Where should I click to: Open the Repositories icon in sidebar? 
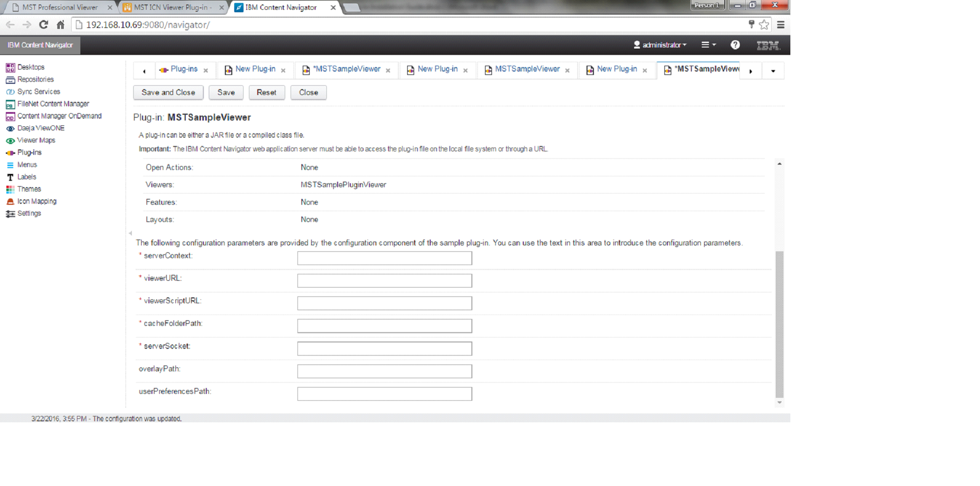click(10, 80)
